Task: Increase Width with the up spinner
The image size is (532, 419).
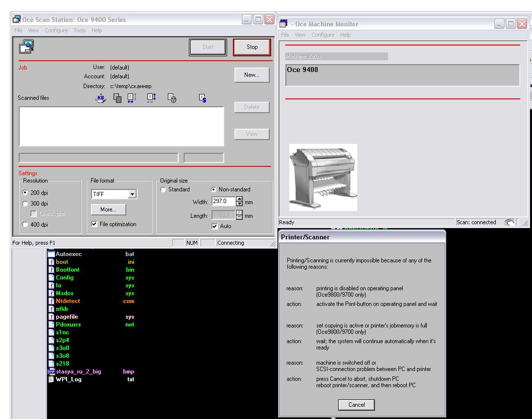Action: [239, 199]
